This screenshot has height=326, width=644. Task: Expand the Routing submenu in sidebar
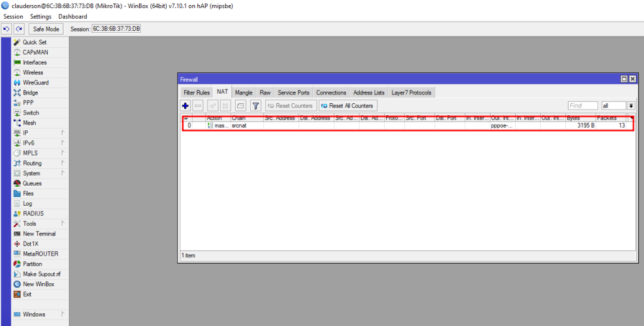pyautogui.click(x=32, y=163)
